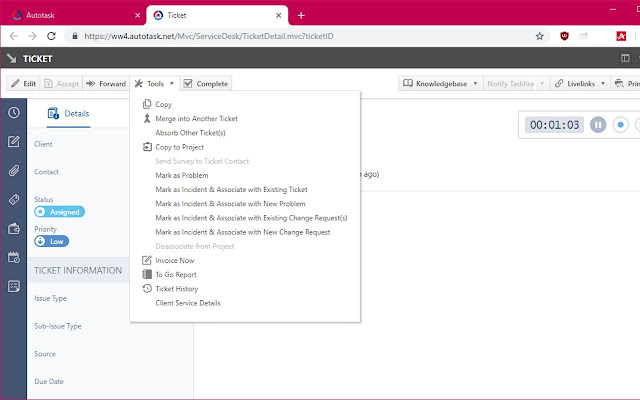Select Ticket History menu item
The width and height of the screenshot is (640, 400).
click(176, 289)
